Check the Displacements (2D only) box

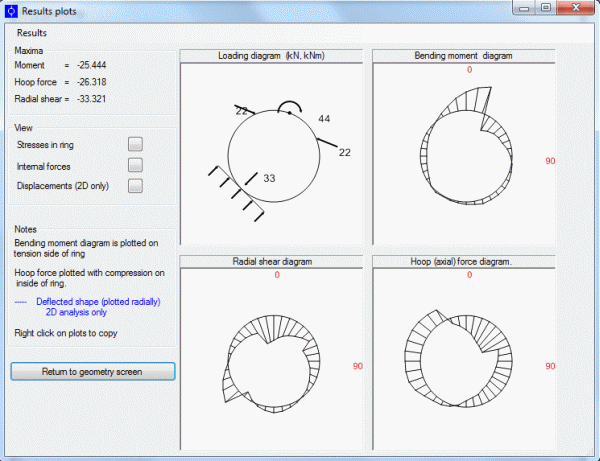point(135,186)
